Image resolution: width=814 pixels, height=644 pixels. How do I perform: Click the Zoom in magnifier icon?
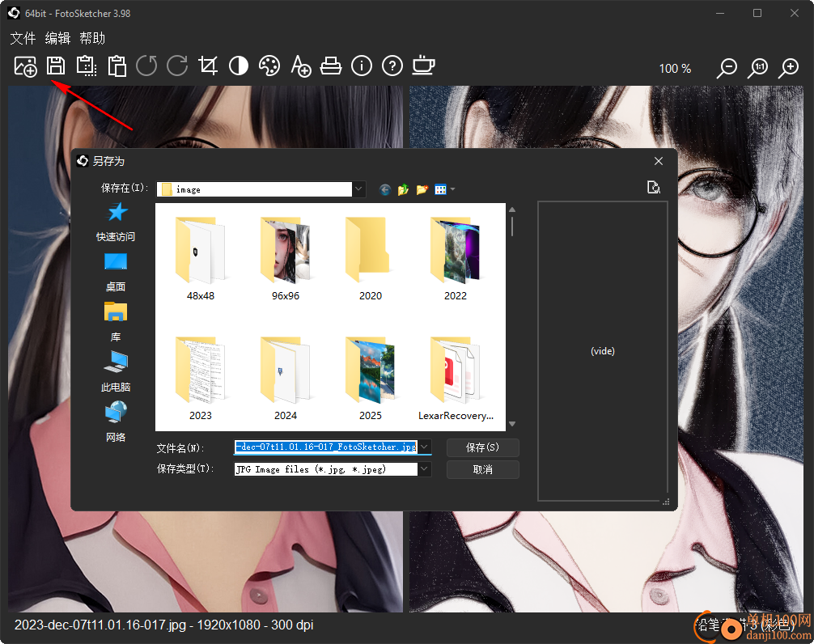(789, 68)
